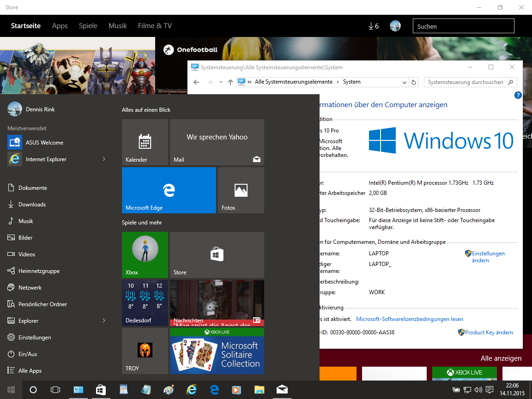Open Action Center notifications icon
This screenshot has height=399, width=532.
pos(489,389)
